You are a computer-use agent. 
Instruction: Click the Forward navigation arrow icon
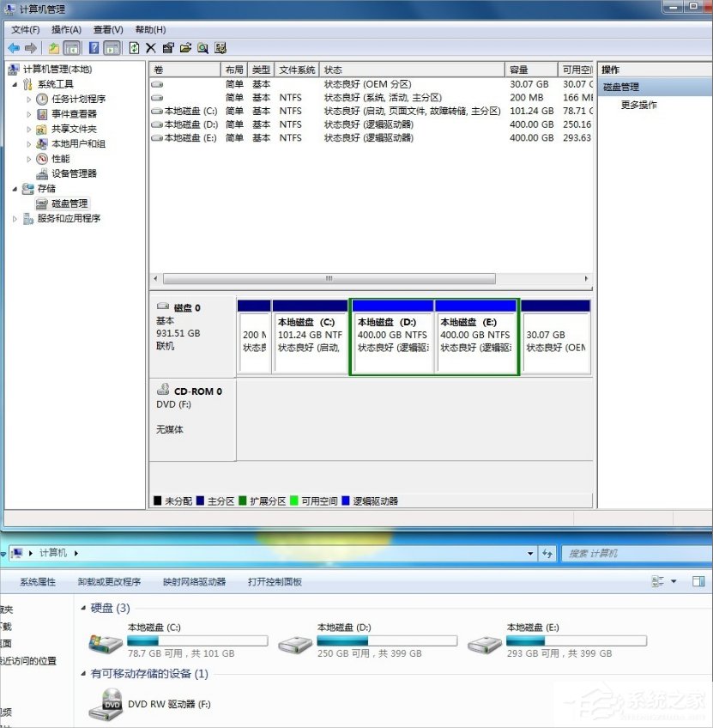pos(31,47)
